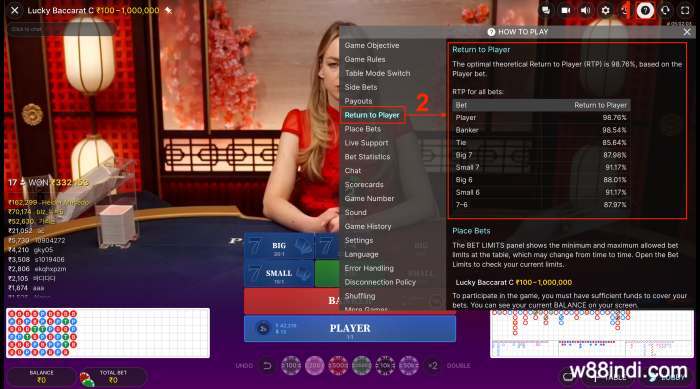Open the Sound help topic
700x389 pixels.
pyautogui.click(x=355, y=213)
